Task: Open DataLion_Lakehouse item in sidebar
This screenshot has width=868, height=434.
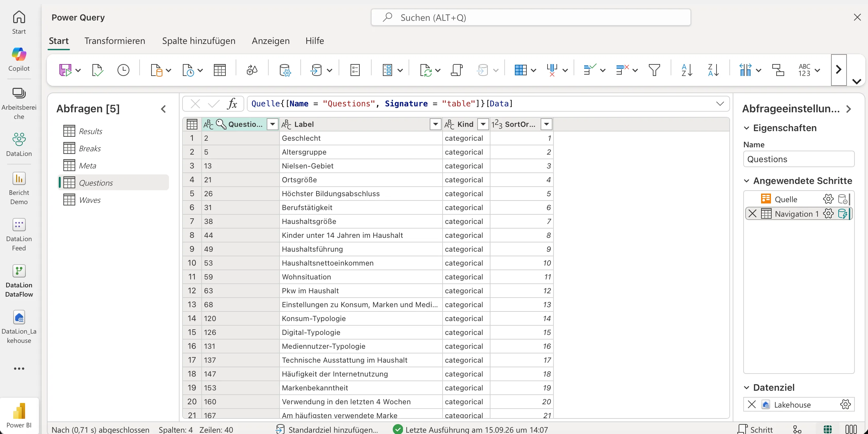Action: point(19,327)
